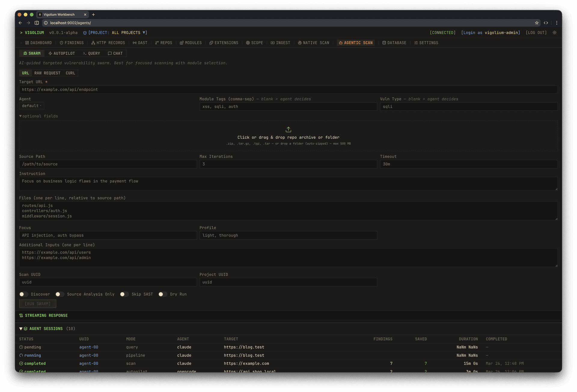Open the INGEST tool
The height and width of the screenshot is (392, 577).
273,43
